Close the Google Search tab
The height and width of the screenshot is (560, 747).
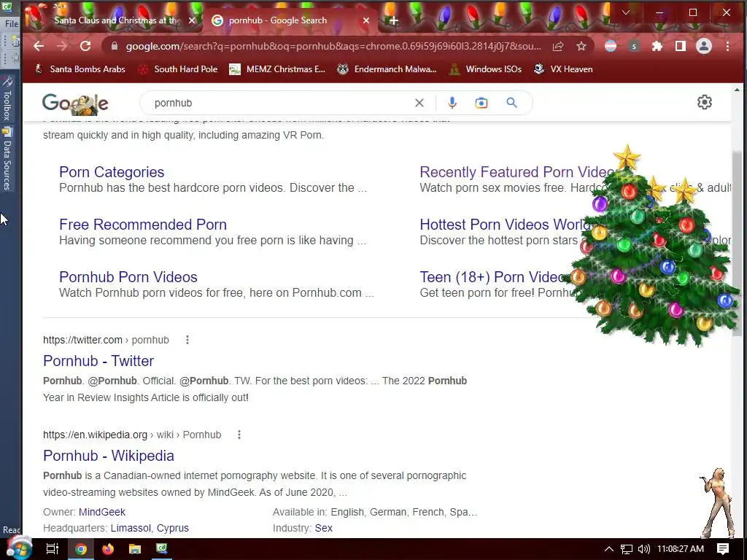coord(366,20)
